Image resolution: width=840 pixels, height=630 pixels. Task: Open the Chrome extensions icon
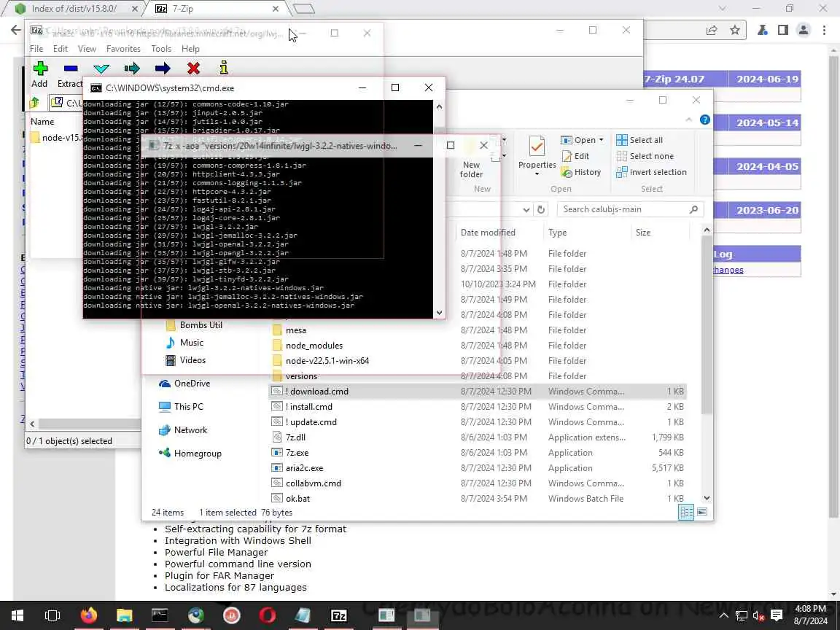tap(763, 30)
